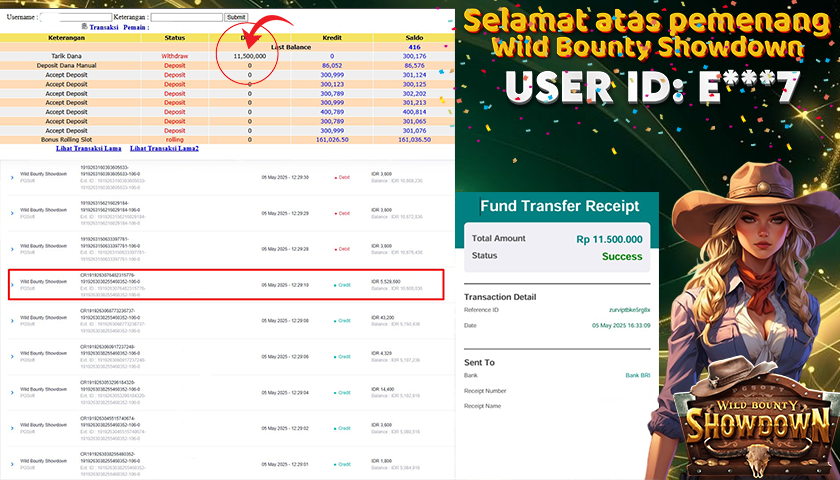Select the receipt Reference ID value
This screenshot has width=840, height=480.
click(629, 310)
